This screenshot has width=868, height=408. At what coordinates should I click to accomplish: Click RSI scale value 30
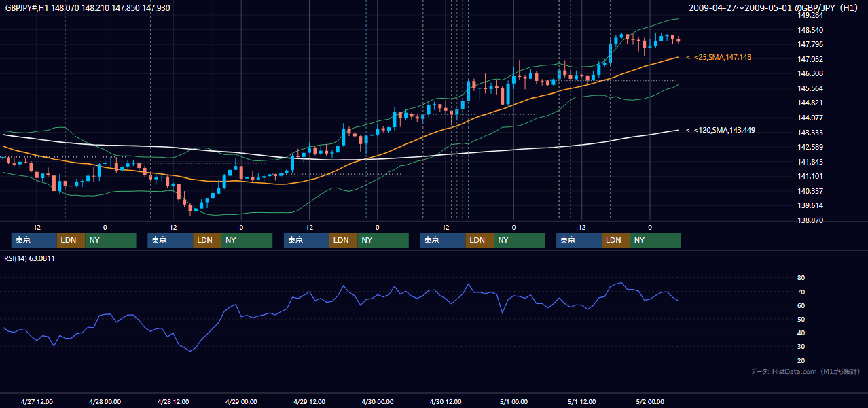click(801, 347)
